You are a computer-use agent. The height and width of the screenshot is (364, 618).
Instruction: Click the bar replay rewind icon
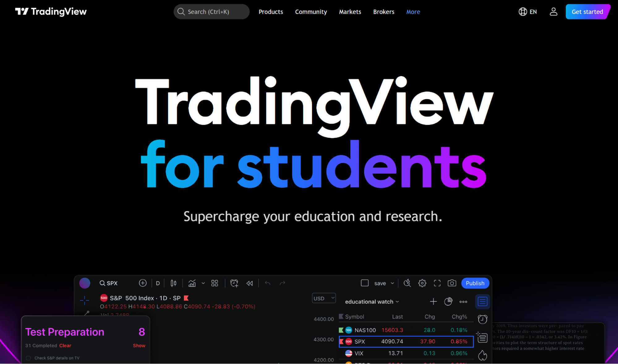[x=249, y=283]
